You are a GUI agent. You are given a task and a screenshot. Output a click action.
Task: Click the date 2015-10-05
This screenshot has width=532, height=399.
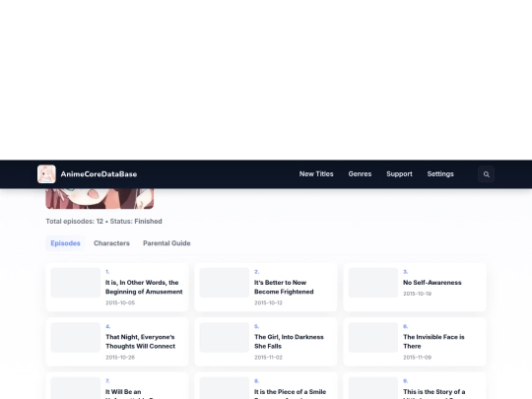pos(120,302)
